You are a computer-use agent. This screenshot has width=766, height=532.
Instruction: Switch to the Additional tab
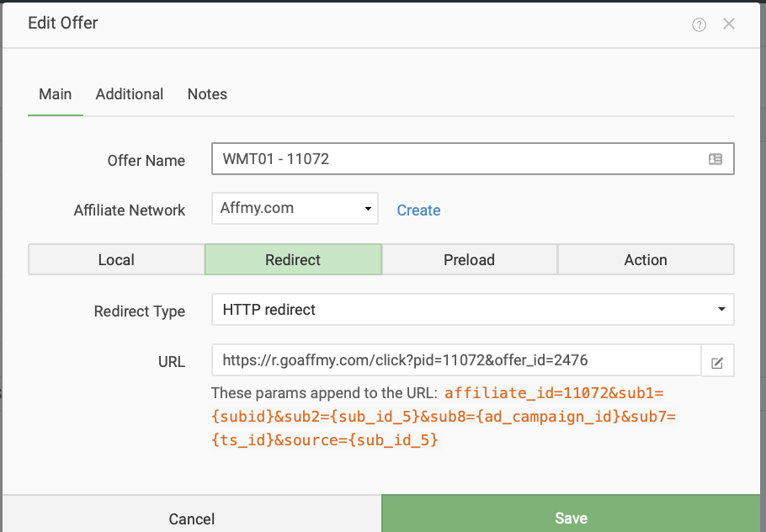click(130, 94)
